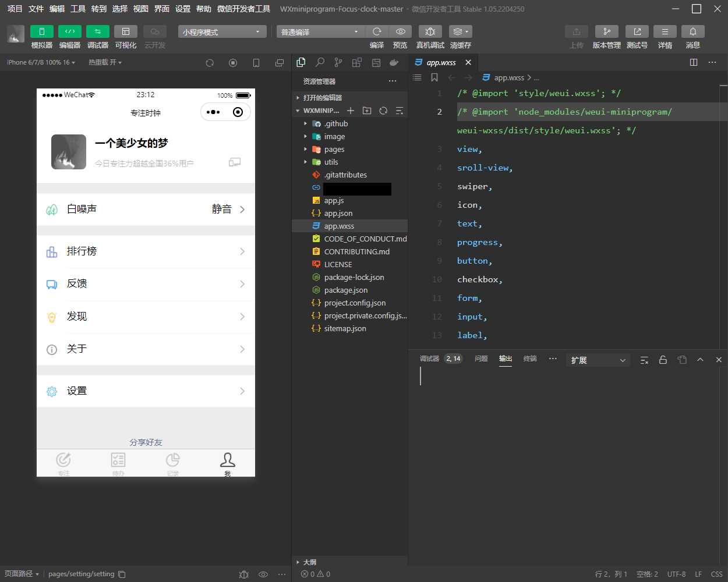Image resolution: width=728 pixels, height=582 pixels.
Task: Open the 普通编译 compile mode dropdown
Action: point(319,31)
